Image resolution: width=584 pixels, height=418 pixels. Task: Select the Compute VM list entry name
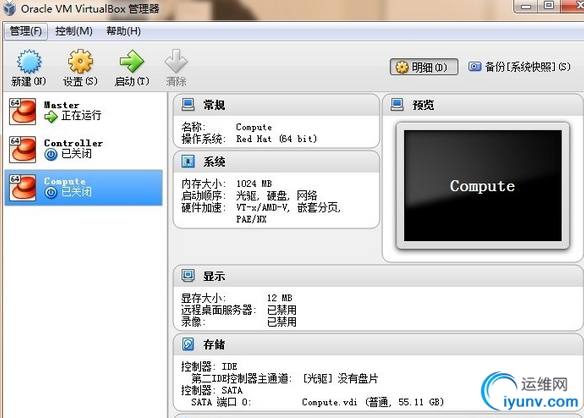65,181
